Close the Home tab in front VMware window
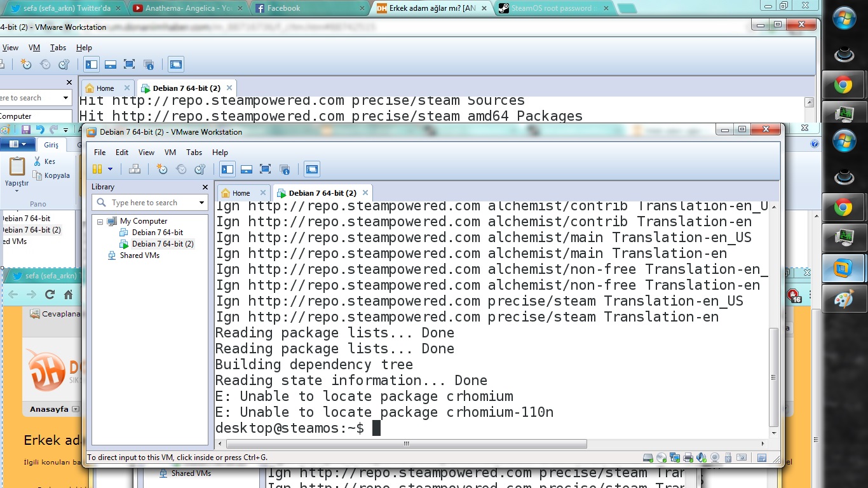This screenshot has height=488, width=868. (262, 193)
